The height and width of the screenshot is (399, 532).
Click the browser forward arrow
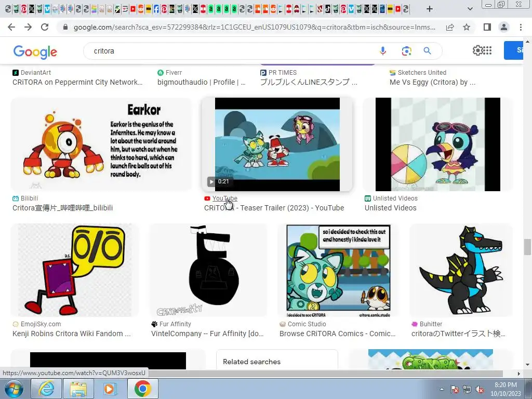coord(28,27)
